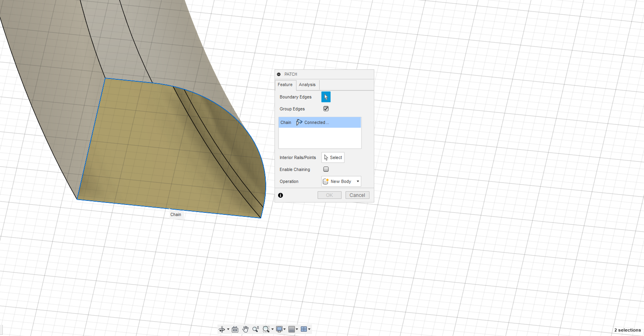Switch to the Feature tab
This screenshot has width=644, height=336.
(285, 84)
